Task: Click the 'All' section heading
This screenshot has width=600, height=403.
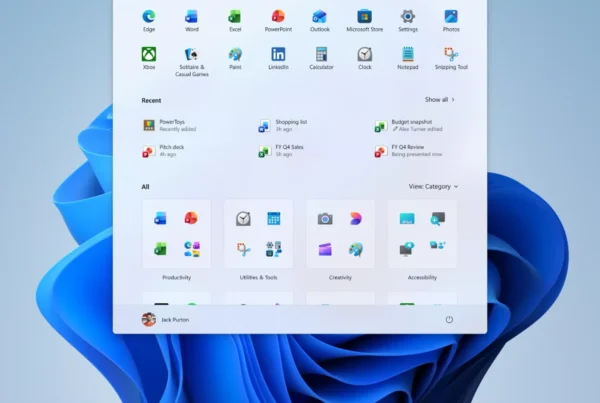Action: [x=145, y=187]
